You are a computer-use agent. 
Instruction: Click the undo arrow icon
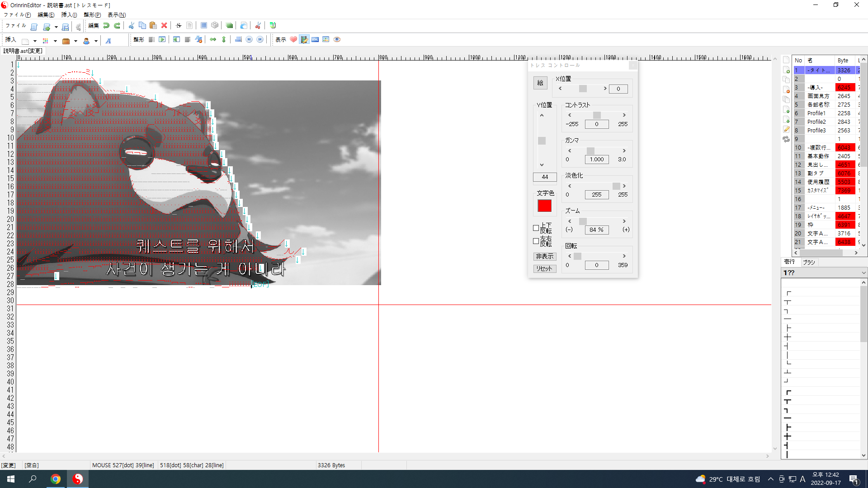point(106,26)
